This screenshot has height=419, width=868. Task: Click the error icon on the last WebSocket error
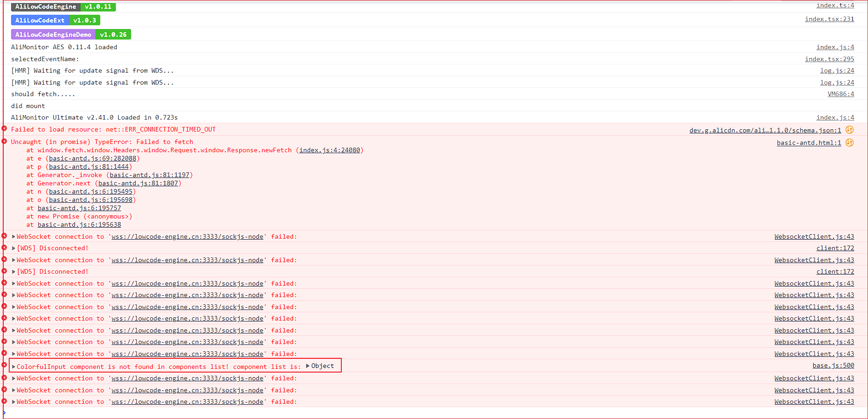pyautogui.click(x=4, y=402)
